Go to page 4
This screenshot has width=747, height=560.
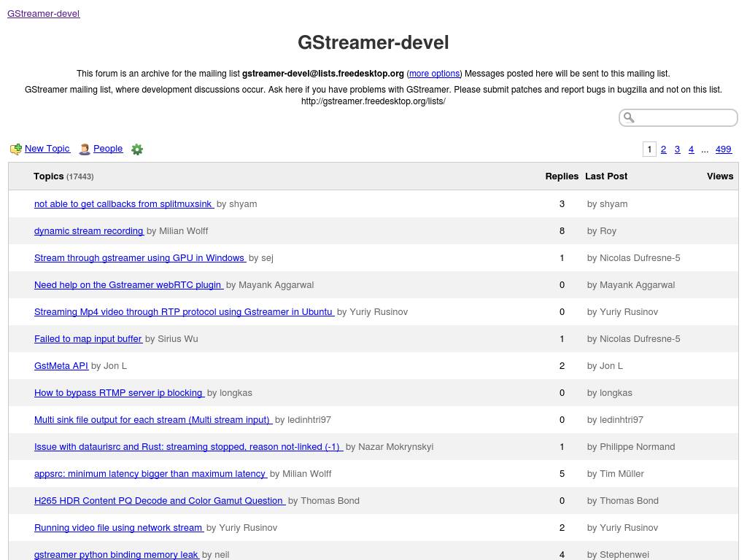(x=692, y=149)
